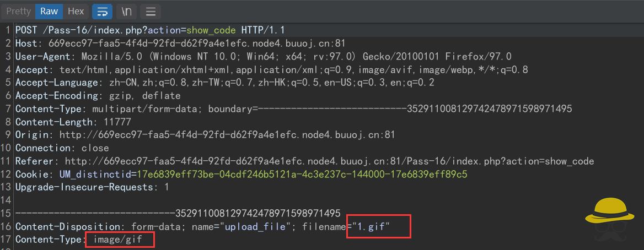Click line number 15 in the gutter
Image resolution: width=644 pixels, height=250 pixels.
click(7, 213)
